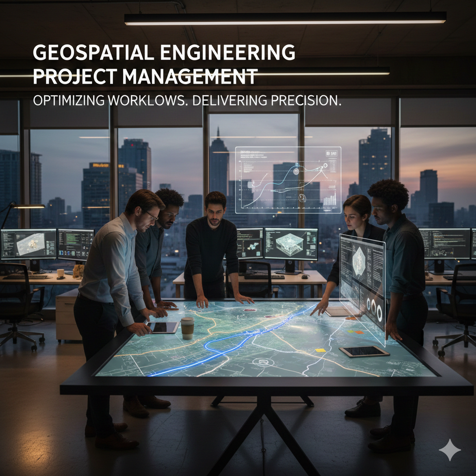476x476 pixels.
Task: Select the yellow sticky note marker on the map
Action: pos(320,350)
